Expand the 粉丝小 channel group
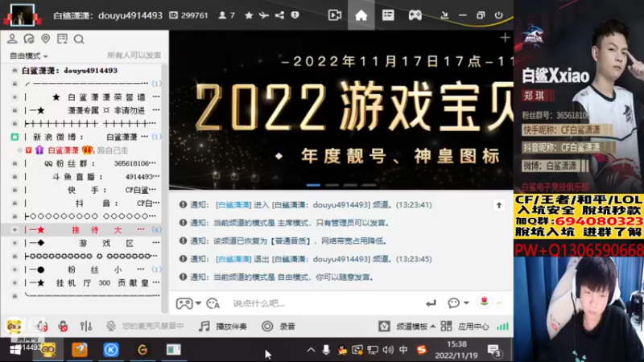 pos(14,269)
